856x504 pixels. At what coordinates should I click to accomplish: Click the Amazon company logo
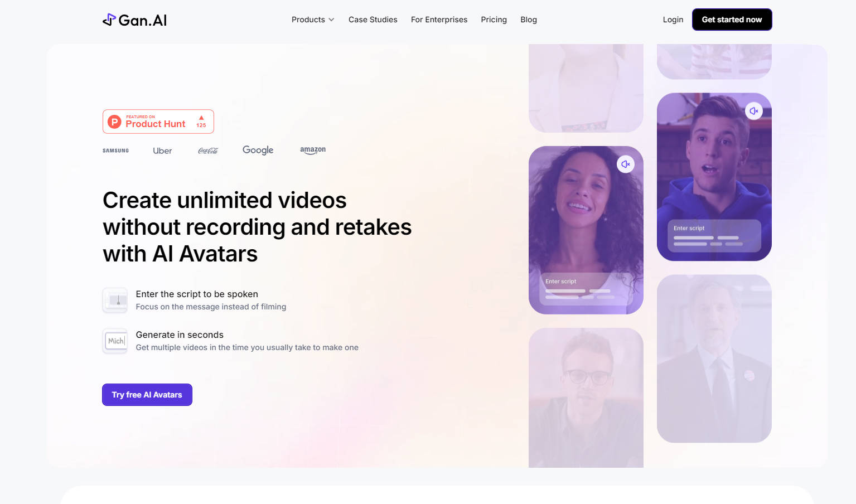coord(312,149)
